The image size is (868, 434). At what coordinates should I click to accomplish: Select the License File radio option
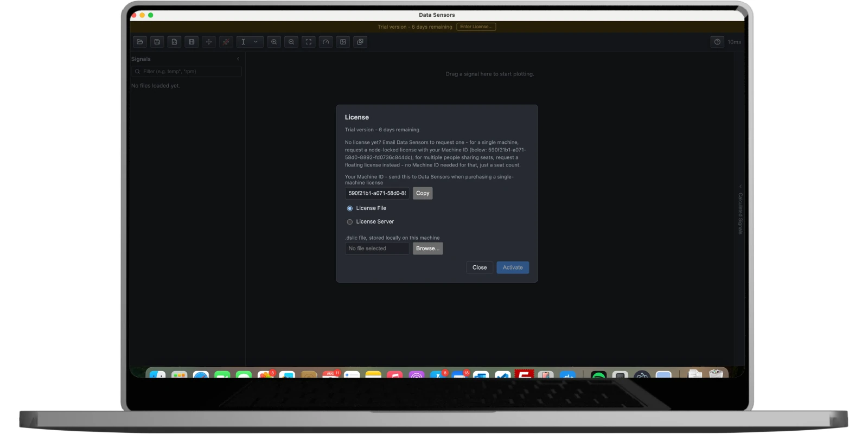click(x=350, y=208)
